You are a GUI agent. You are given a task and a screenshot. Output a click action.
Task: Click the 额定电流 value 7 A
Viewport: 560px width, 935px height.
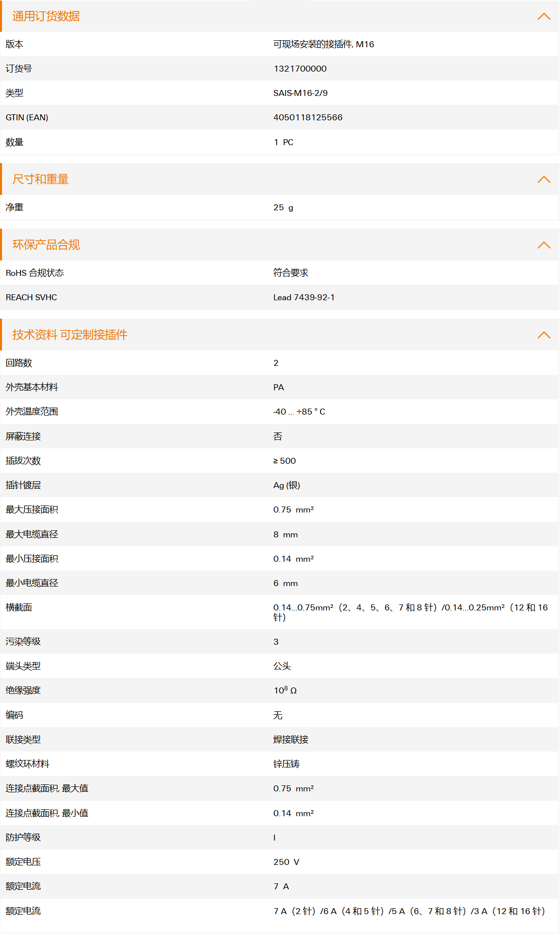tap(281, 886)
